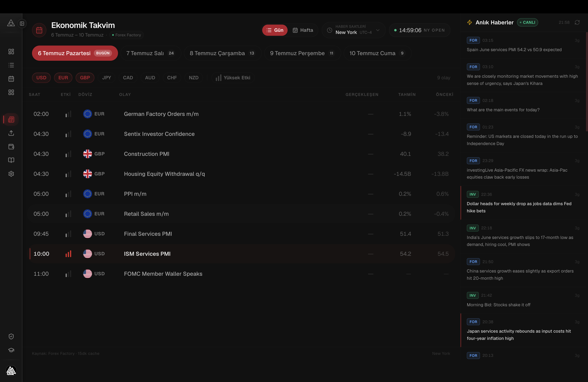The width and height of the screenshot is (588, 382).
Task: Open the Japan services activity rebounds headline
Action: (x=523, y=330)
